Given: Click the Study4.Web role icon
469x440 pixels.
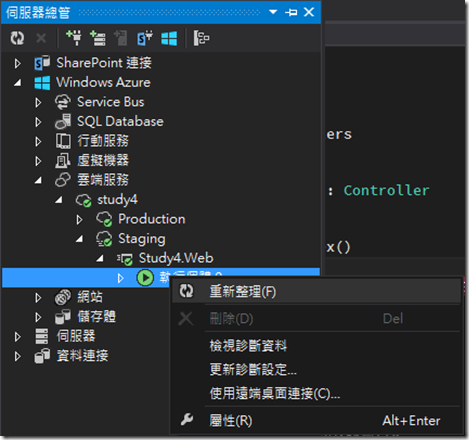Looking at the screenshot, I should [x=125, y=259].
